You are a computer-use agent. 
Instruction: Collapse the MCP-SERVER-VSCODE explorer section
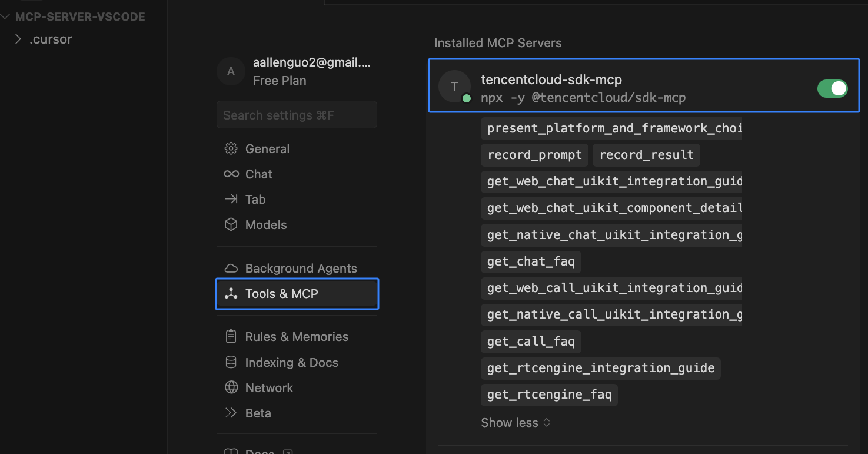[6, 16]
